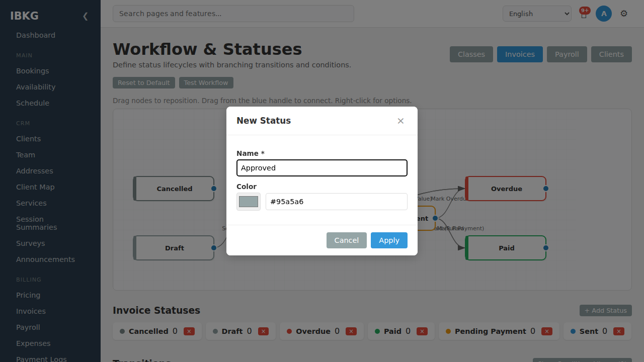The width and height of the screenshot is (644, 362).
Task: Click the IBKG logo text
Action: [24, 16]
